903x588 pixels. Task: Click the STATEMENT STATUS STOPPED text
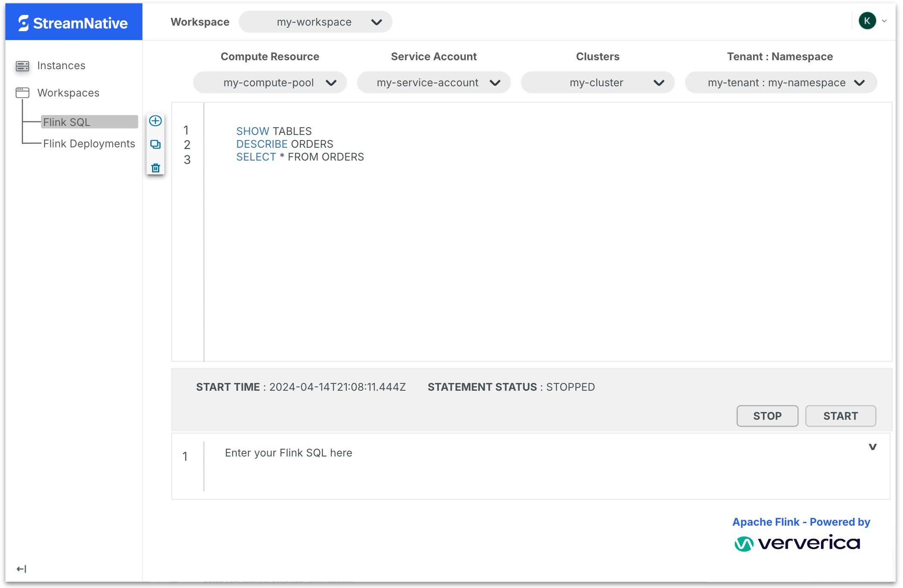pyautogui.click(x=511, y=387)
